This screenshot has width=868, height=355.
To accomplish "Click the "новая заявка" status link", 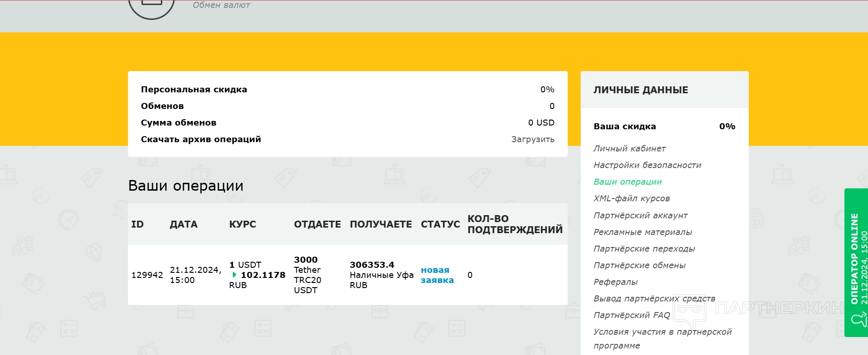I will [x=437, y=275].
